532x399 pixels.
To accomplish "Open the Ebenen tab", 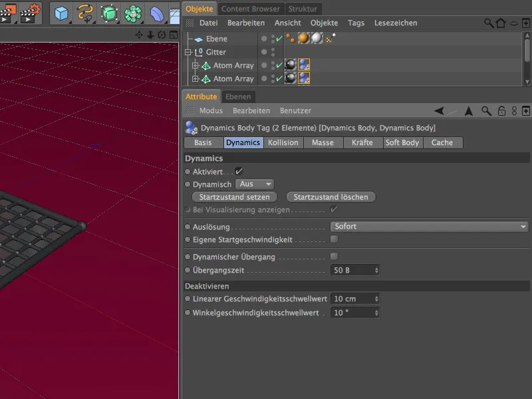I will [238, 96].
